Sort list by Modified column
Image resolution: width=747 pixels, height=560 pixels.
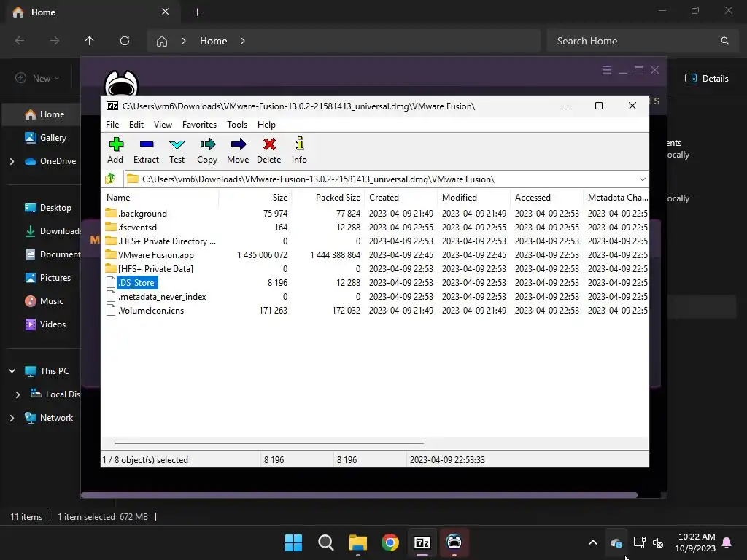coord(474,197)
